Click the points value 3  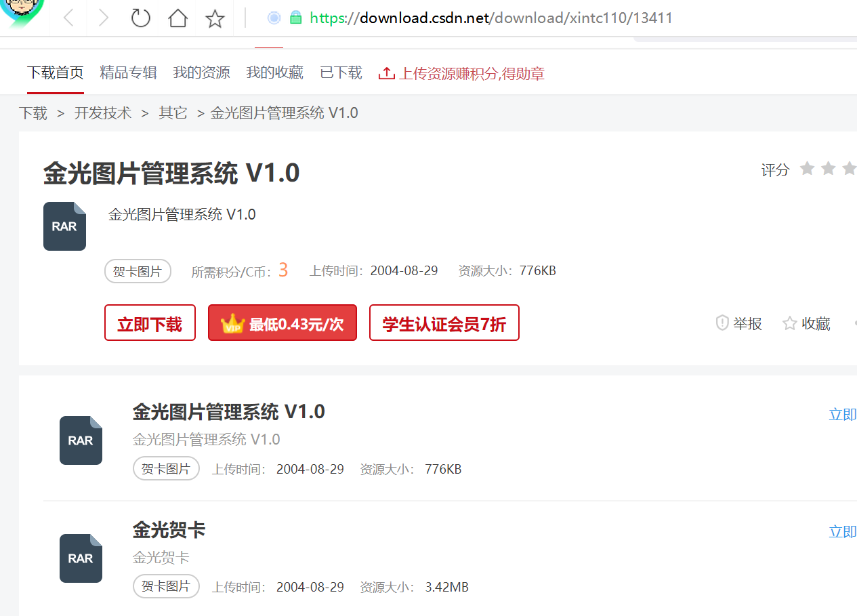(x=283, y=270)
